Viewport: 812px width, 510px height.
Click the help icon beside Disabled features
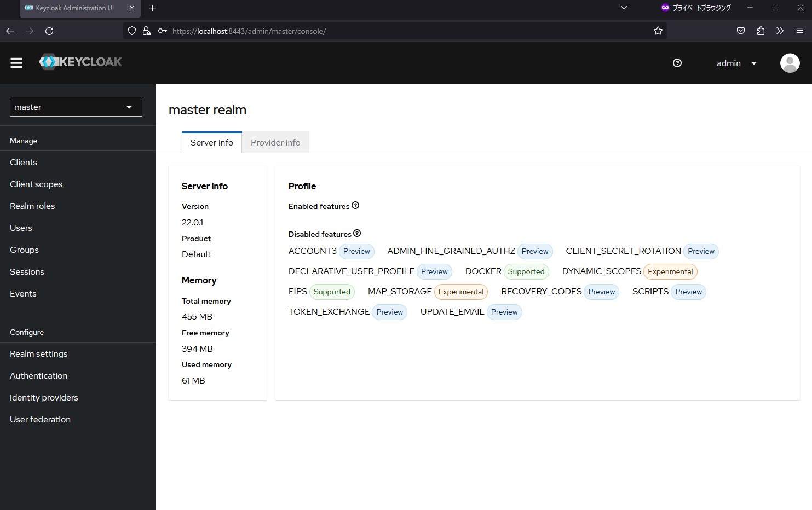[x=357, y=233]
